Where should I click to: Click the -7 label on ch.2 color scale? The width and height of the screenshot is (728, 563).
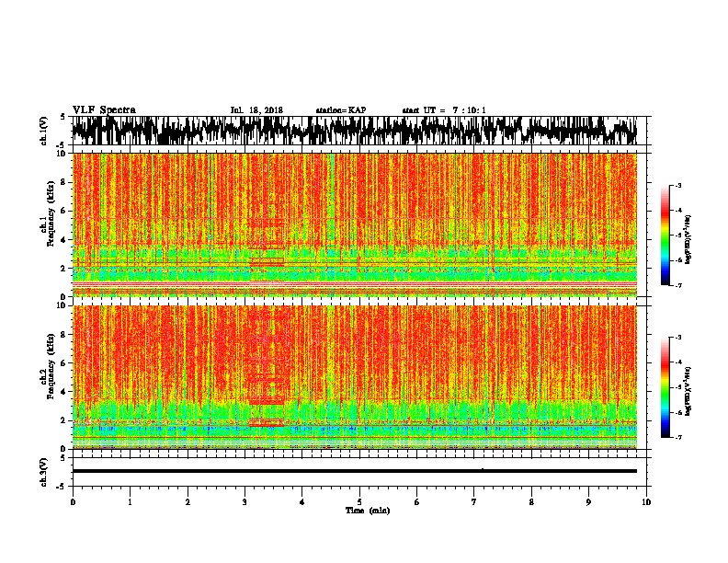pos(677,437)
